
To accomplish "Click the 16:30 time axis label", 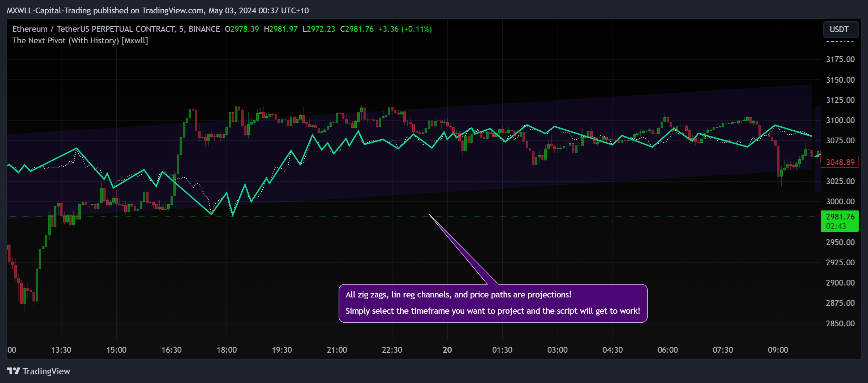I will point(172,350).
